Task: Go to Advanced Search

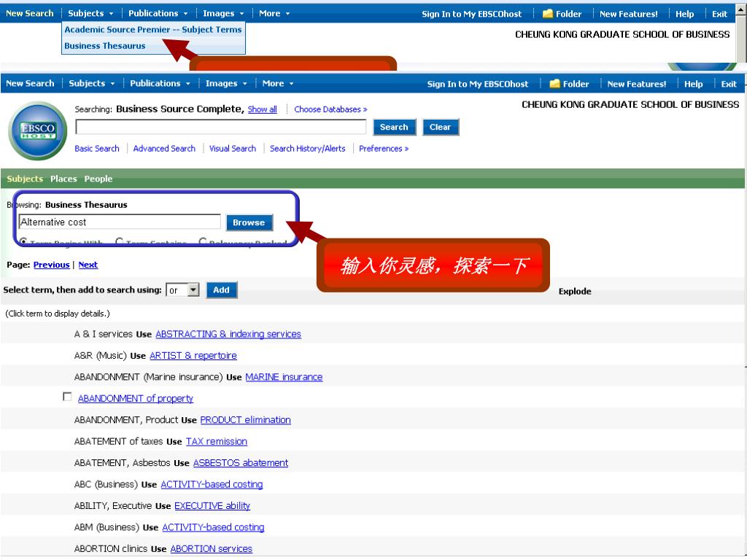Action: (x=164, y=149)
